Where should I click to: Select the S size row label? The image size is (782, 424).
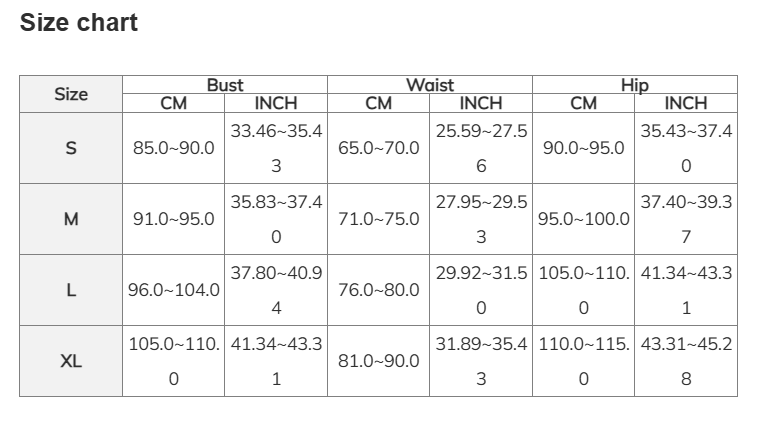(x=71, y=148)
